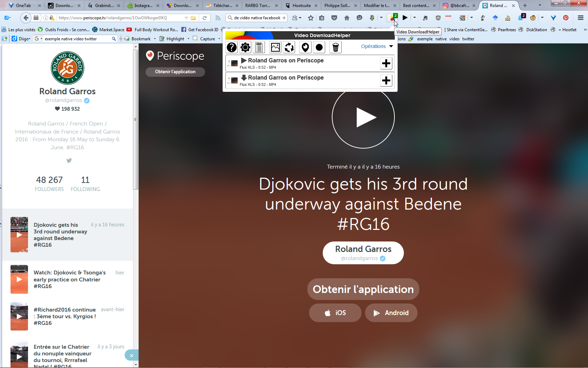Open the address bar history dropdown
Screen dimensions: 588x368
click(186, 18)
